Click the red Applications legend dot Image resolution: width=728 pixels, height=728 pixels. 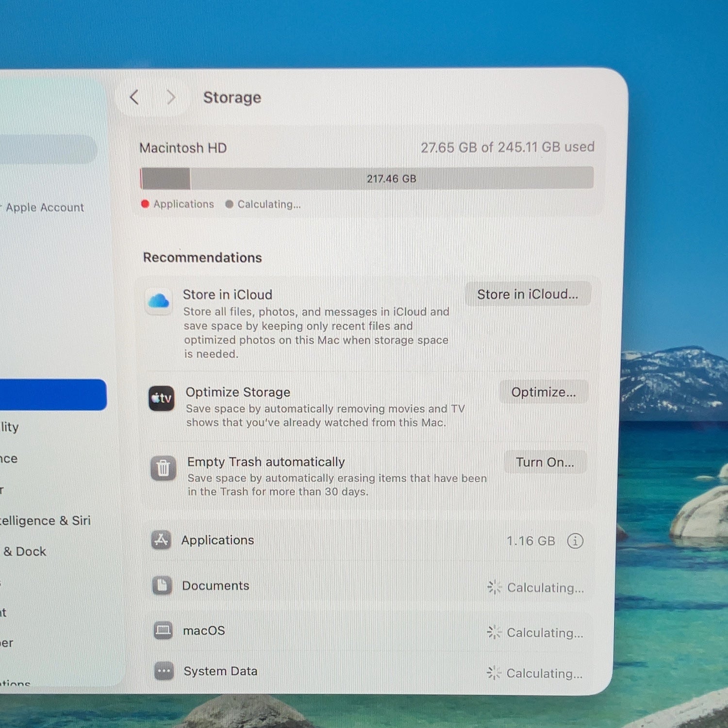[145, 204]
